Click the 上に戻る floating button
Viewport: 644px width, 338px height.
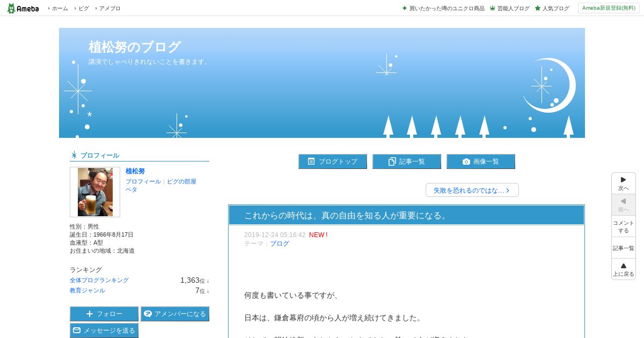pyautogui.click(x=624, y=269)
